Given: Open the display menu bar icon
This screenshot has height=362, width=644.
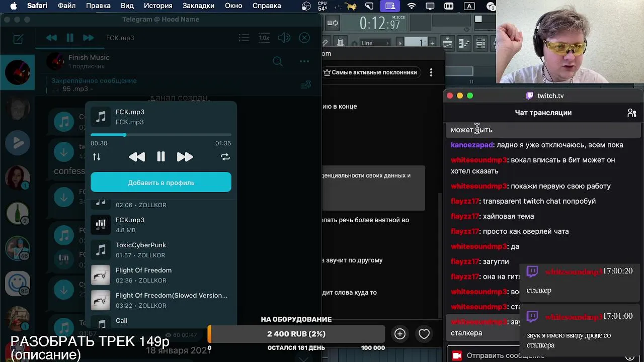Looking at the screenshot, I should (x=430, y=6).
